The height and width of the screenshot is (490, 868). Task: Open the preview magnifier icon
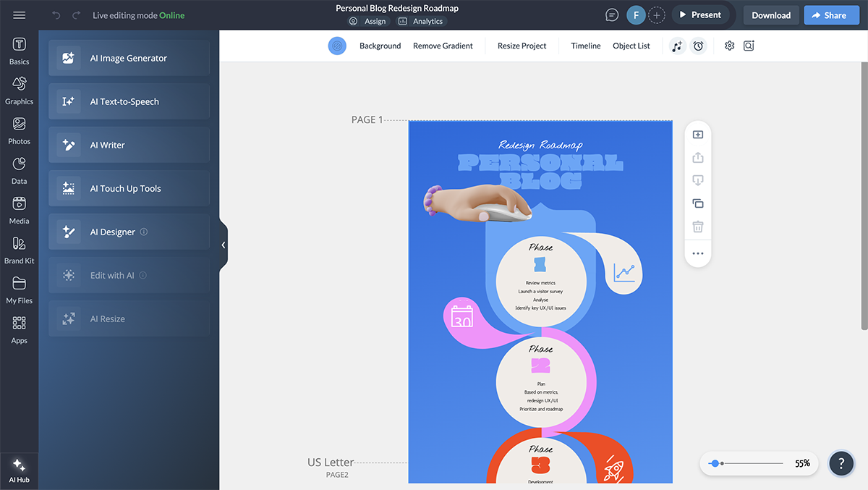749,45
